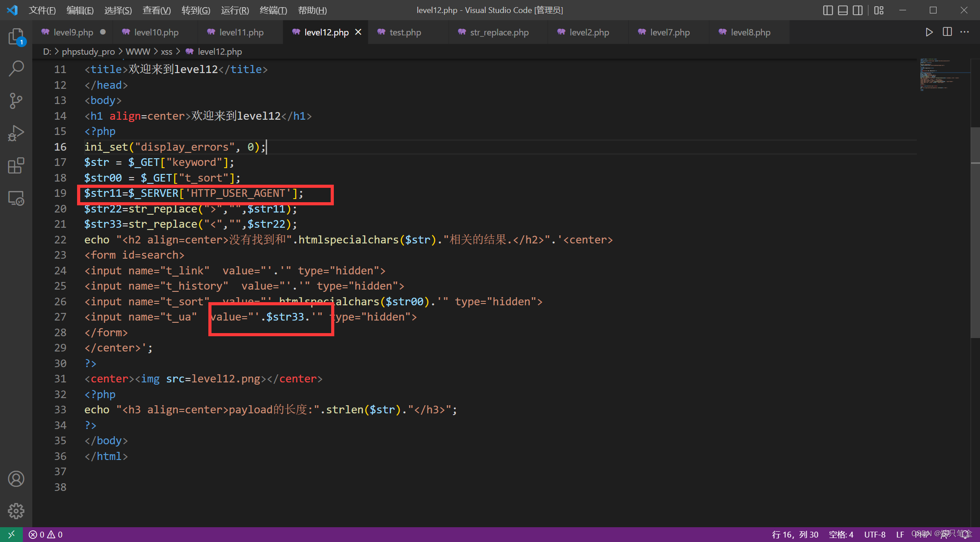
Task: Expand phpstudy_pro breadcrumb folder
Action: pyautogui.click(x=88, y=52)
